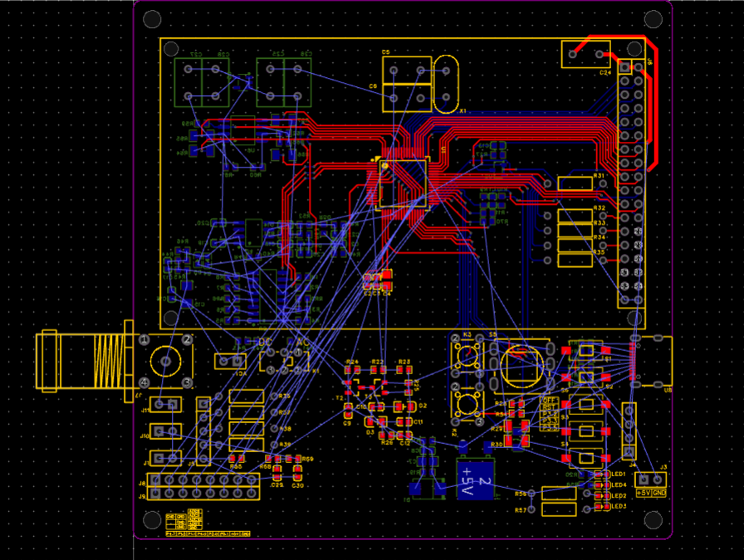Select capacitor C24 near the board corner
The width and height of the screenshot is (744, 560).
coord(585,55)
